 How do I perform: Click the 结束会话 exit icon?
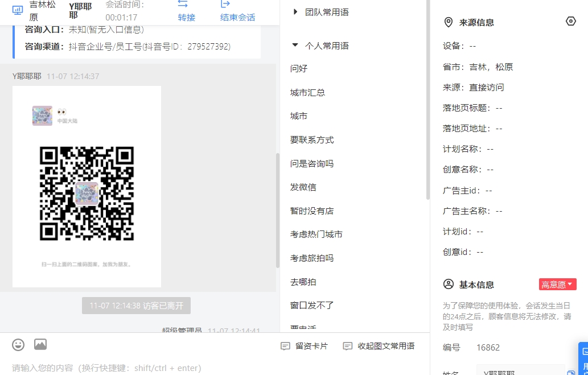pyautogui.click(x=225, y=4)
